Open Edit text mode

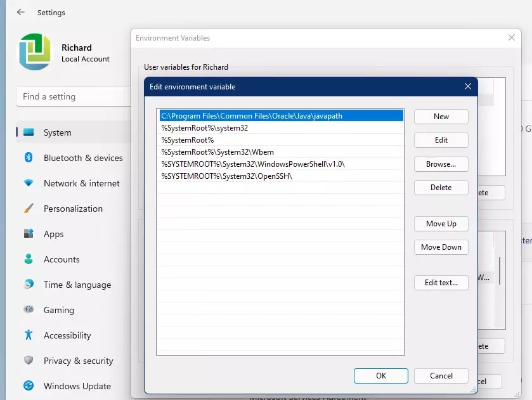[x=441, y=283]
